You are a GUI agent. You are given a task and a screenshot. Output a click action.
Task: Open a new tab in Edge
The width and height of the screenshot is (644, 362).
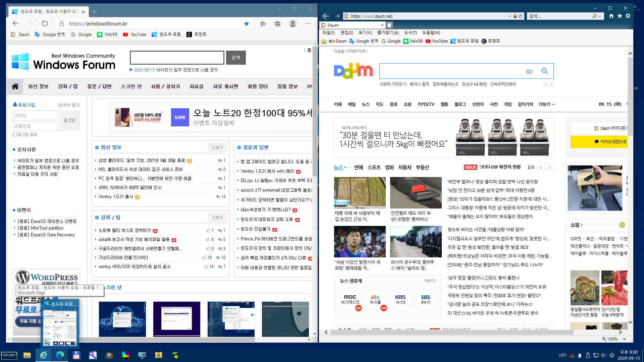click(x=94, y=11)
